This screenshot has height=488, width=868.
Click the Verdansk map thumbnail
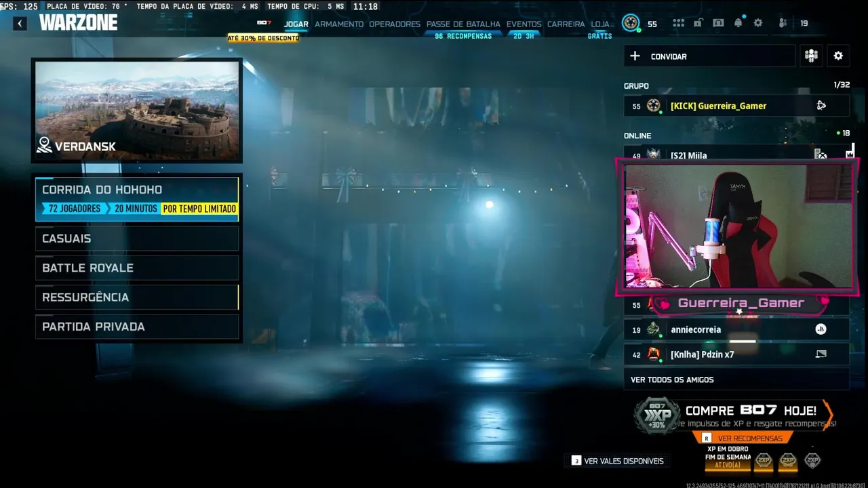pos(137,110)
